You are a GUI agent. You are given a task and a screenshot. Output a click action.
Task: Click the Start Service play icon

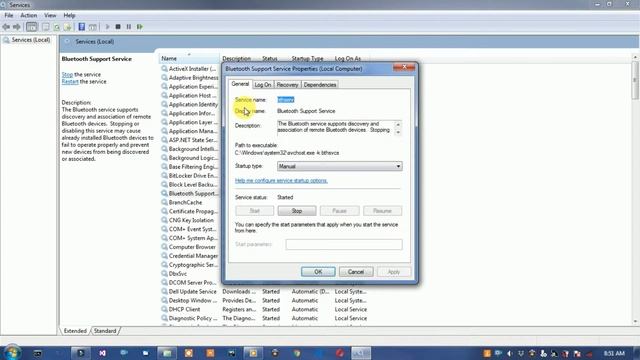pos(107,27)
